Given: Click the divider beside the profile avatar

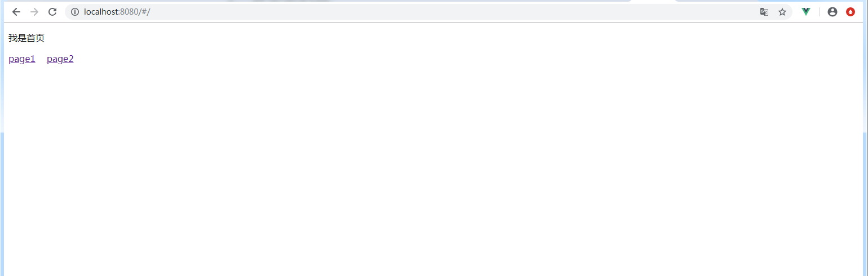Looking at the screenshot, I should pyautogui.click(x=820, y=12).
